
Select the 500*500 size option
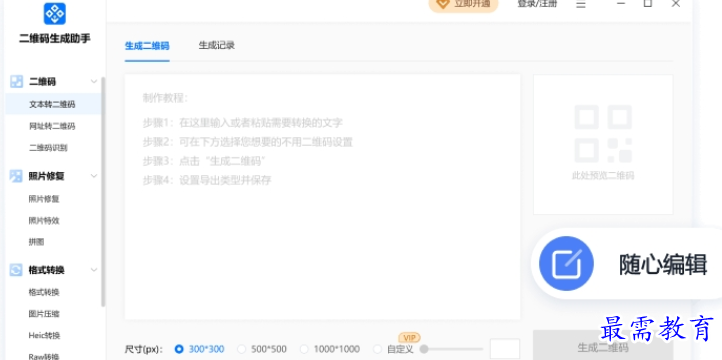(262, 349)
